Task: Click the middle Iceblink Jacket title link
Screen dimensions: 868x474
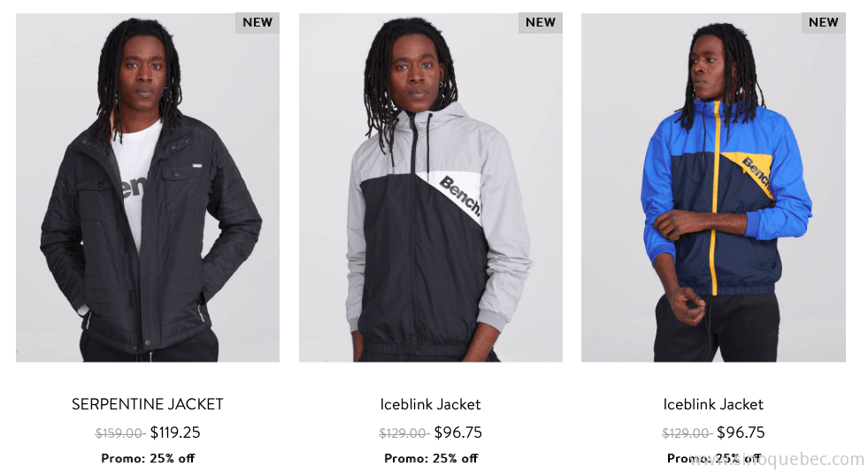Action: click(431, 404)
